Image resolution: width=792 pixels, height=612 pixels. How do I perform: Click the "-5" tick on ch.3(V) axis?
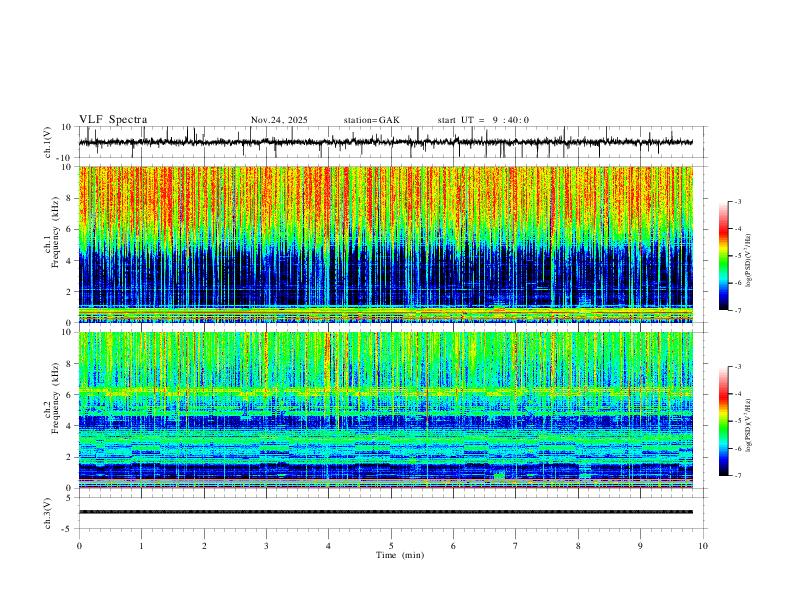point(68,529)
